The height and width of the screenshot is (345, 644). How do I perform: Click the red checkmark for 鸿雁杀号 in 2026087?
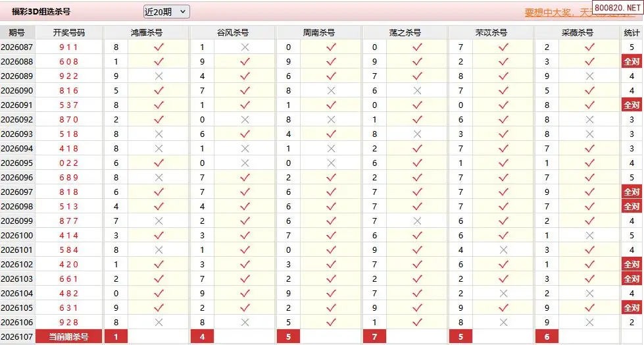coord(158,47)
